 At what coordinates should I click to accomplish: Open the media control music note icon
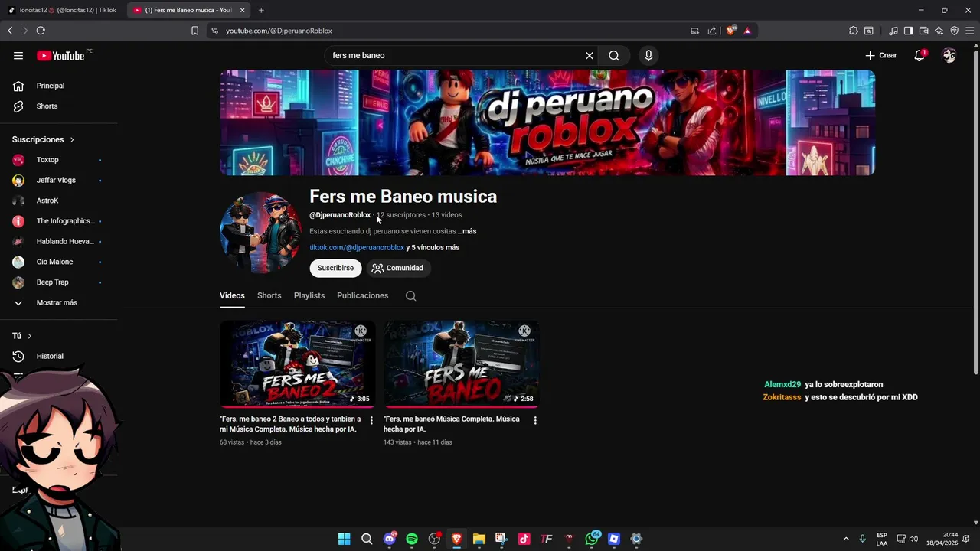click(x=893, y=31)
